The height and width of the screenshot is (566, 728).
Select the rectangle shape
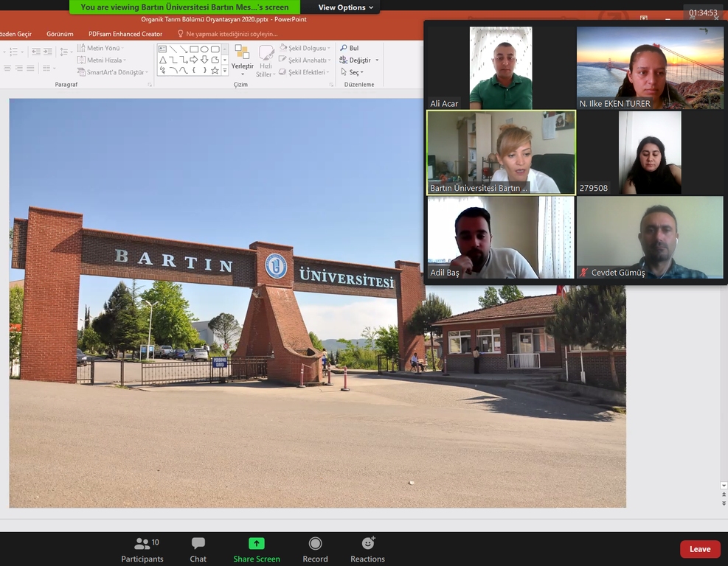(194, 49)
